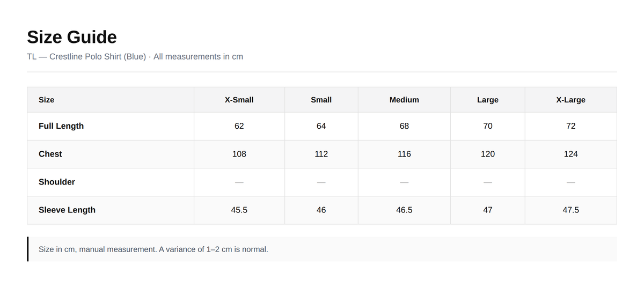The height and width of the screenshot is (295, 644).
Task: Click the Small sleeve length value 46
Action: point(321,210)
